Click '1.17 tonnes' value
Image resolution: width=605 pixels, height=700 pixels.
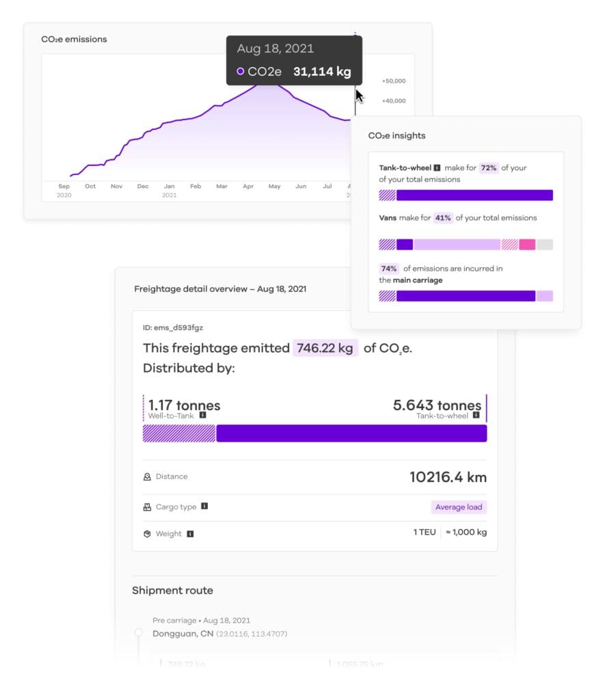pyautogui.click(x=184, y=405)
